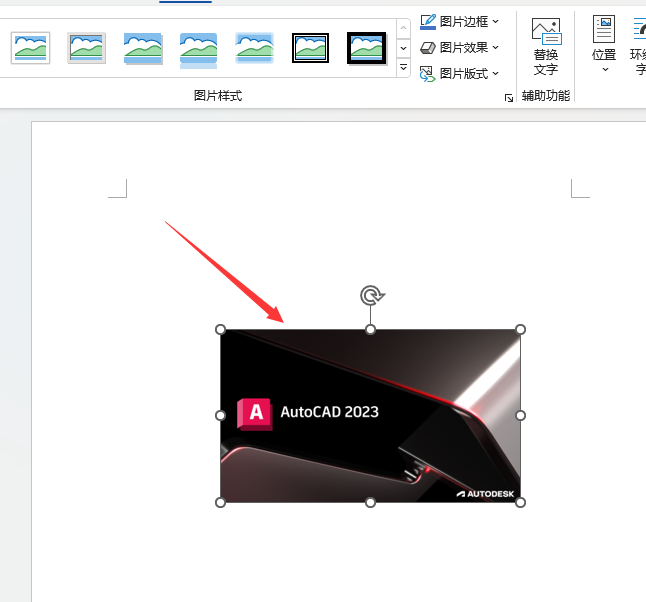The image size is (646, 602).
Task: Click the bottom-center resize handle of picture
Action: click(x=370, y=502)
